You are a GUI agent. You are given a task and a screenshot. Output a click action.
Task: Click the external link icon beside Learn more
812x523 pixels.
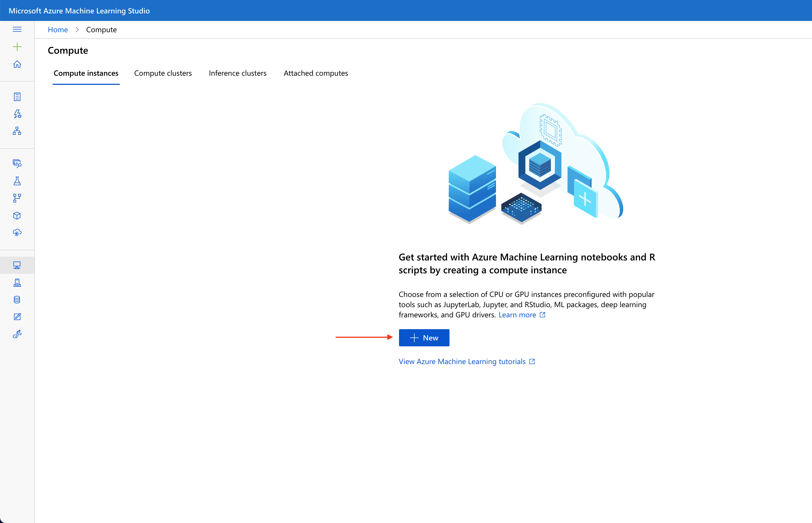[542, 314]
